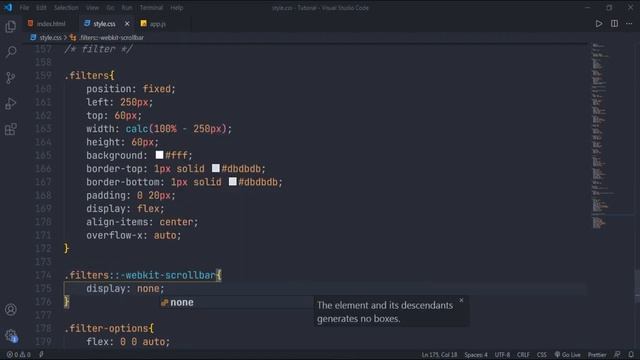Click the vertical scrollbar thumb

click(x=637, y=286)
